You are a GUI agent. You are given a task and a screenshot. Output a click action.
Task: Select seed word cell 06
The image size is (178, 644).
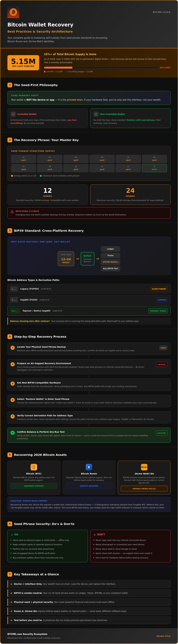tap(154, 159)
